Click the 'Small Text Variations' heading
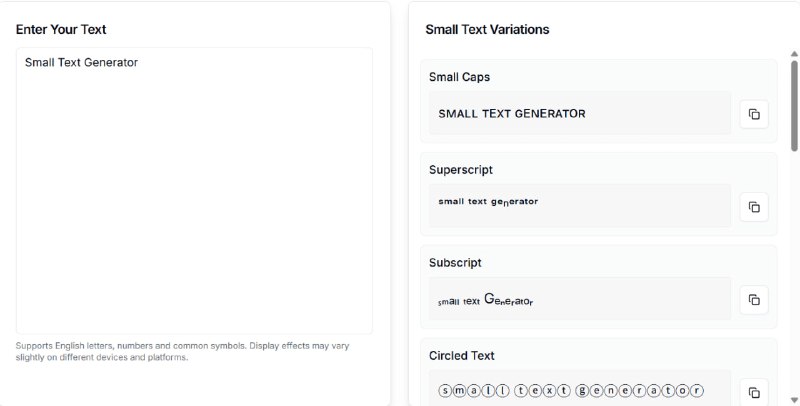800x406 pixels. click(x=487, y=29)
